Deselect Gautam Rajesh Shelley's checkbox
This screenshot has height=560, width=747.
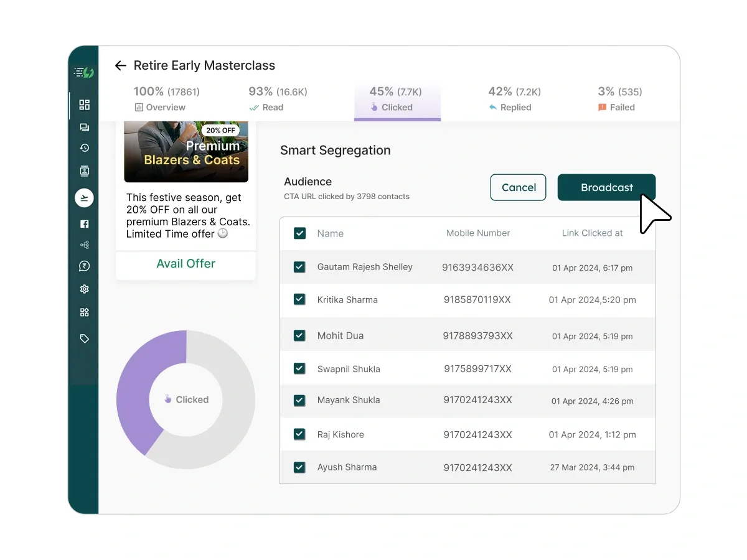point(299,267)
